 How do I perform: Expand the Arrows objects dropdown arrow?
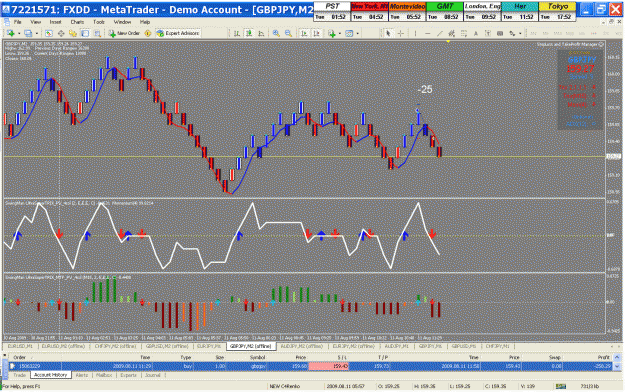(x=520, y=33)
